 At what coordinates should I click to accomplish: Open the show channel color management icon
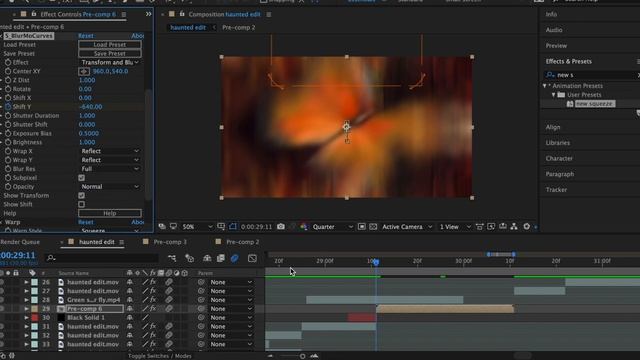(304, 227)
